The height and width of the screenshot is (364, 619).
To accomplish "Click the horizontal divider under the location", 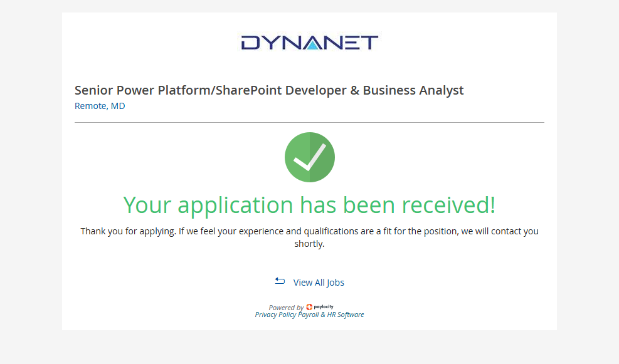I will tap(309, 122).
